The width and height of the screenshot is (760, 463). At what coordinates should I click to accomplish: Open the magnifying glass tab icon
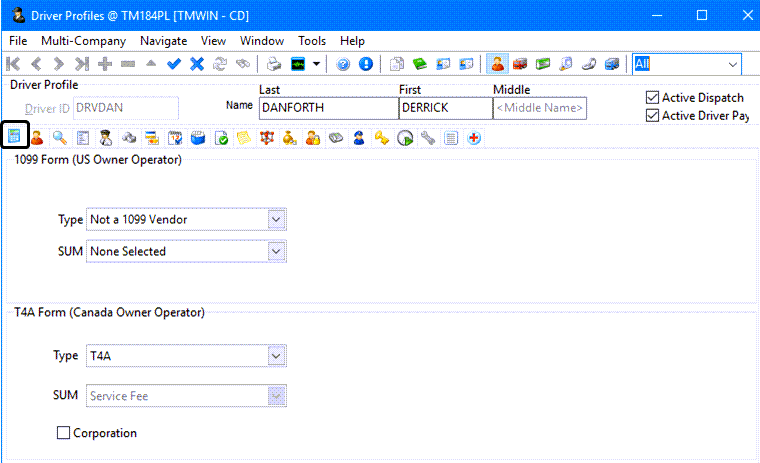pyautogui.click(x=60, y=138)
